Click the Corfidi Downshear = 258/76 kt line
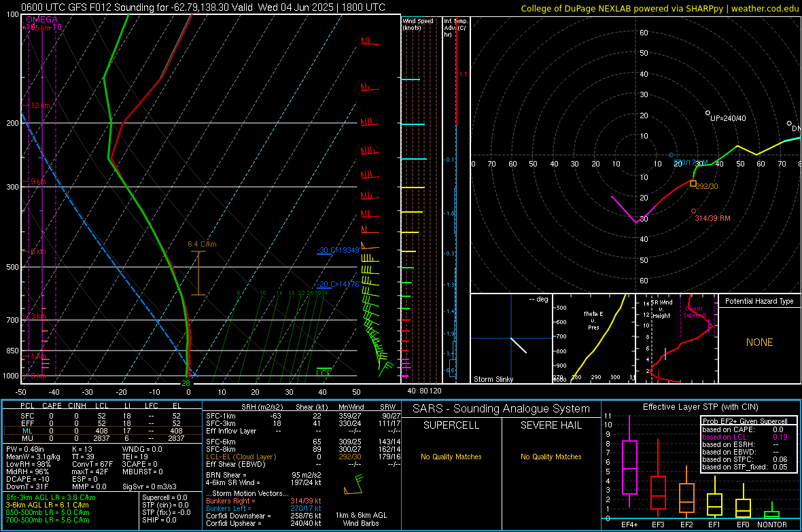 (264, 516)
